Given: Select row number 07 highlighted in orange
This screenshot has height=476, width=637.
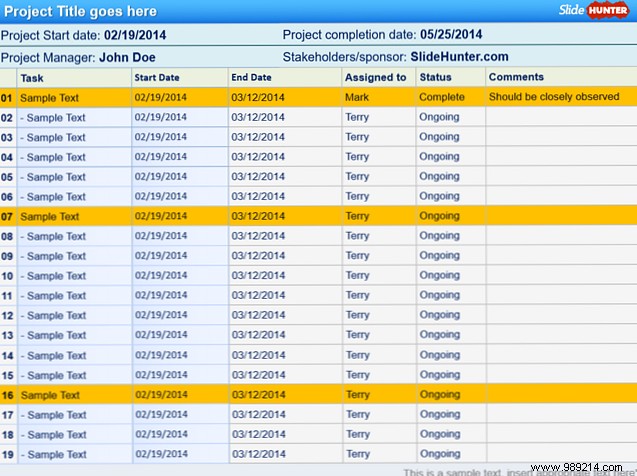Looking at the screenshot, I should 8,216.
